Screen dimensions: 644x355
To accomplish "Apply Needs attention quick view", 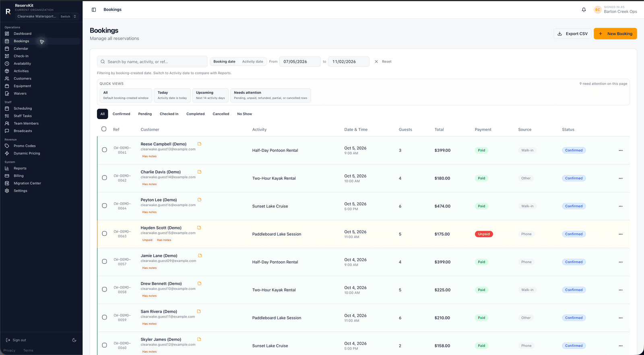I will point(270,95).
